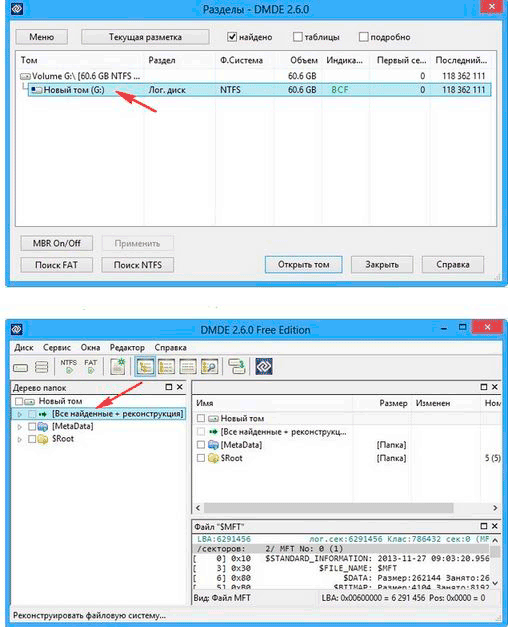Check the подробно checkbox
The height and width of the screenshot is (627, 508).
tap(363, 37)
